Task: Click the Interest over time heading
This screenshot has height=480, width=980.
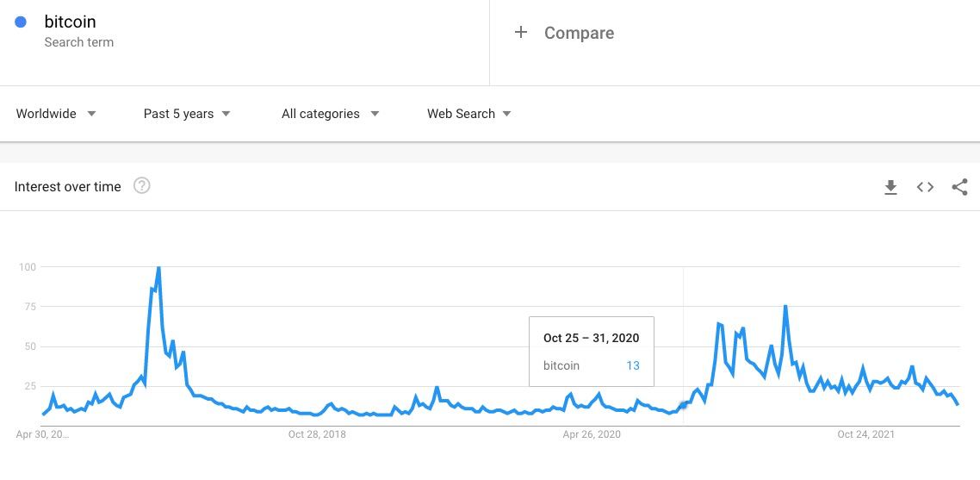Action: coord(68,187)
